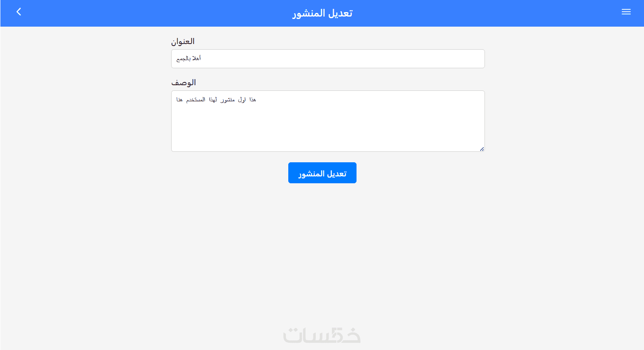Click the word منشور in the description
This screenshot has height=350, width=644.
[228, 100]
